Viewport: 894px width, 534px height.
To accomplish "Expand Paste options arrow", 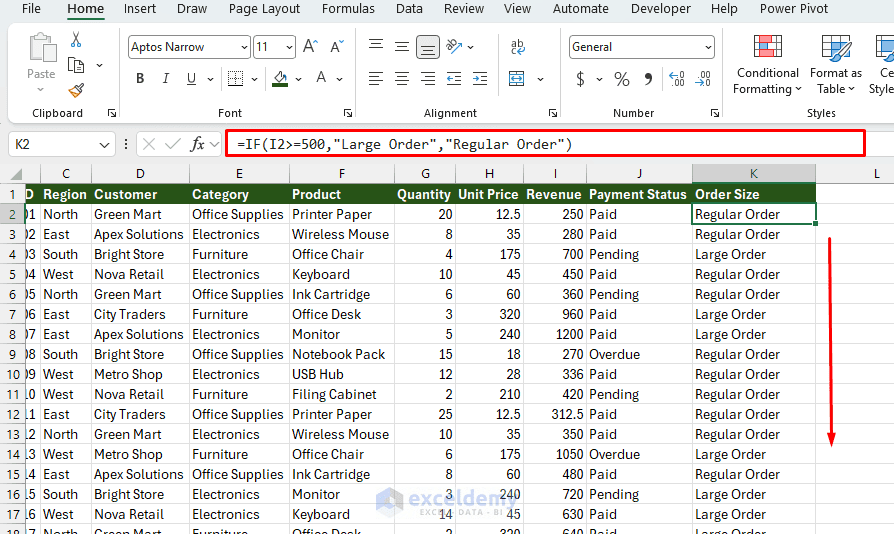I will 40,89.
